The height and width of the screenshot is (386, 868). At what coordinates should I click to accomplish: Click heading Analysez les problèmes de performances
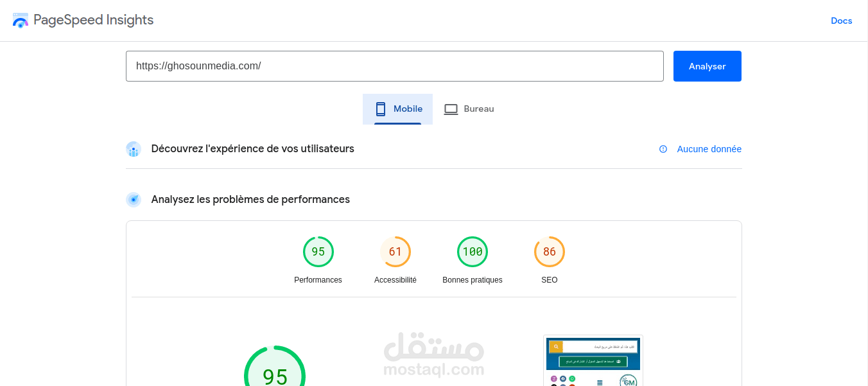250,200
